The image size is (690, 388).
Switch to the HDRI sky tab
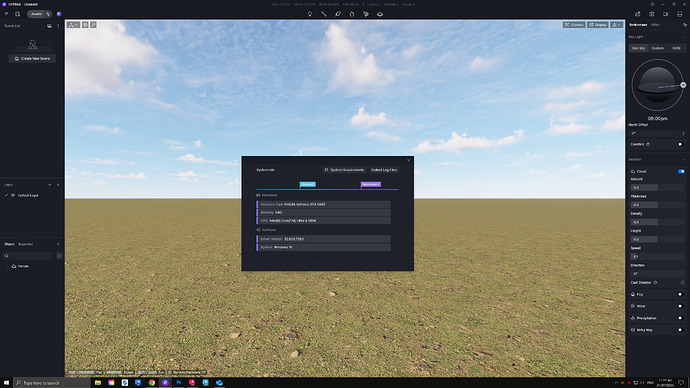click(676, 48)
